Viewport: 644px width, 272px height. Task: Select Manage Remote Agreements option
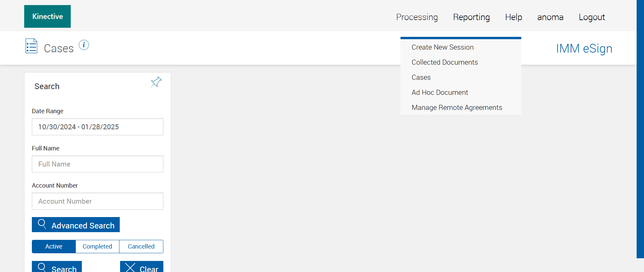click(x=457, y=108)
